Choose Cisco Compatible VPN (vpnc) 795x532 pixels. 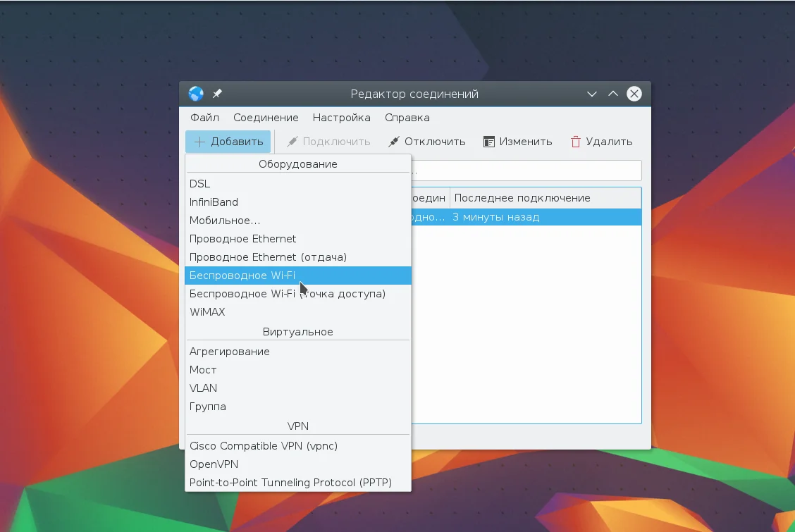click(x=298, y=446)
